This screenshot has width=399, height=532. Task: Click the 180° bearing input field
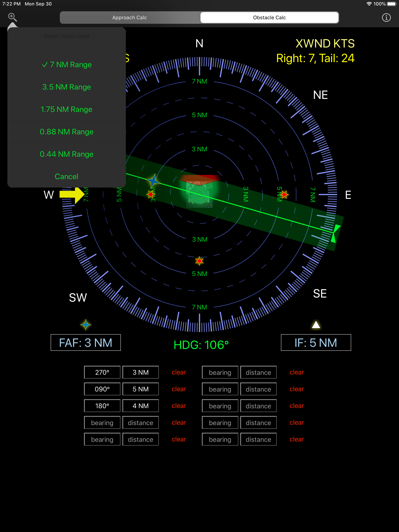[x=102, y=406]
